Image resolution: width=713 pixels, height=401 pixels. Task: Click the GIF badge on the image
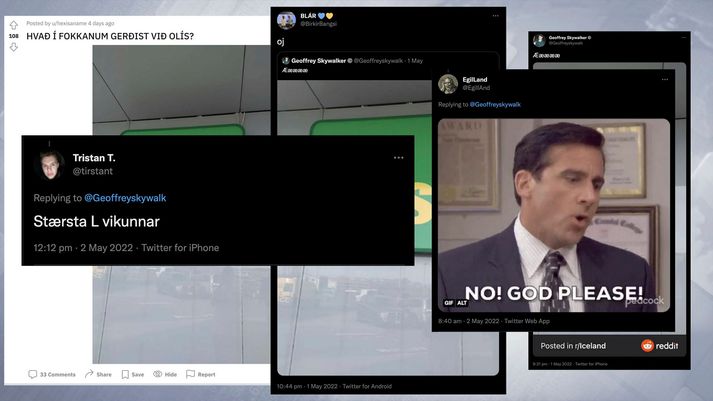(448, 303)
